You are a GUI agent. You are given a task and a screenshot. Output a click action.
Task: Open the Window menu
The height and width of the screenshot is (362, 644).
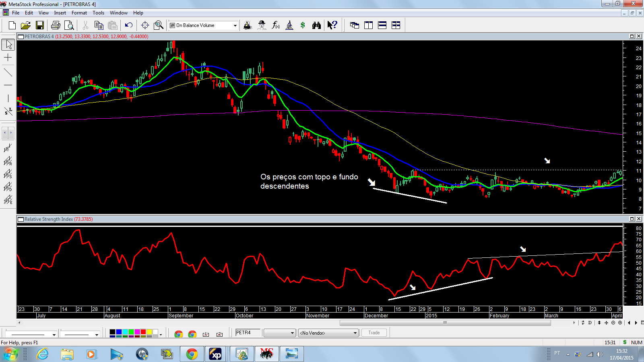119,13
